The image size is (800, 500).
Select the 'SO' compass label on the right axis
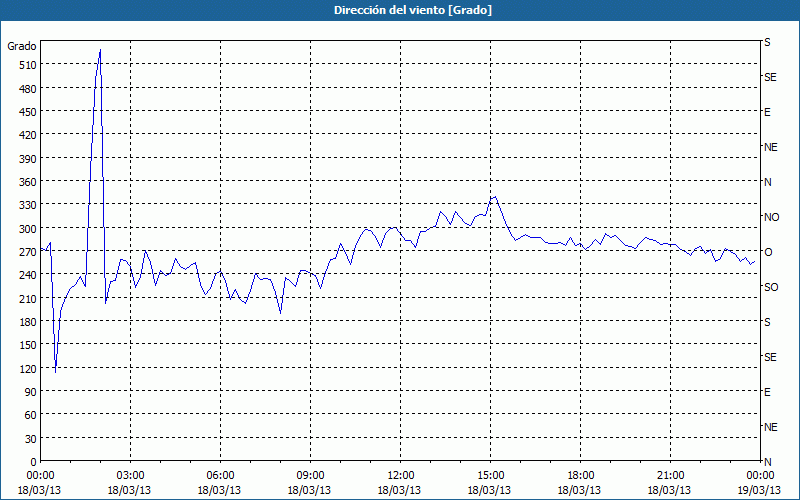pyautogui.click(x=771, y=287)
